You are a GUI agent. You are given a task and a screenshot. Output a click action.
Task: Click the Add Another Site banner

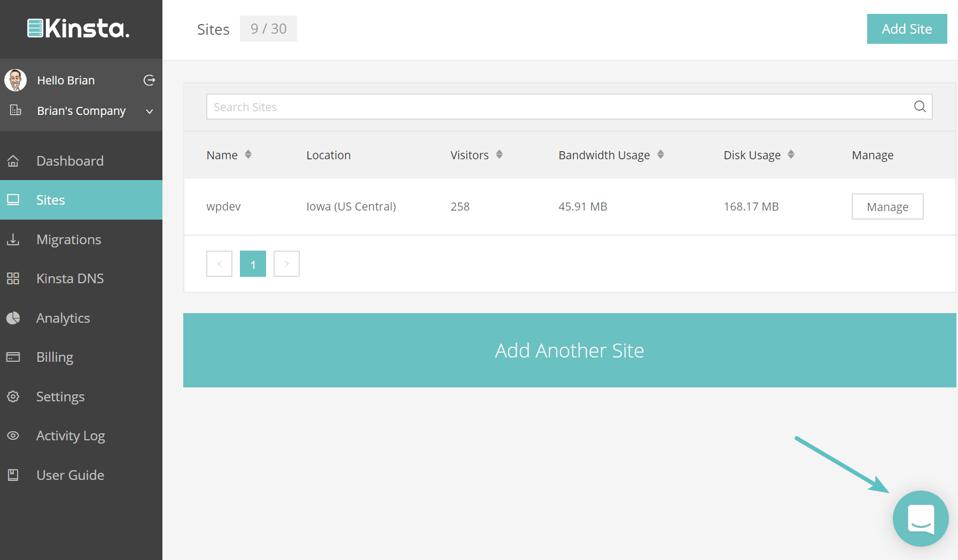click(570, 350)
